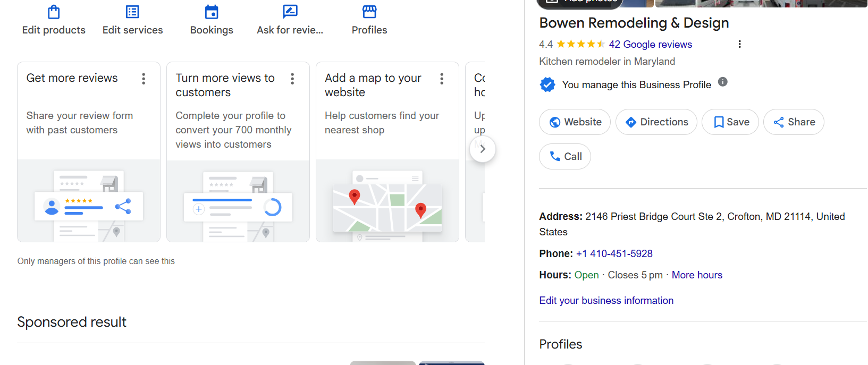868x365 pixels.
Task: Click Edit your business information link
Action: 606,301
